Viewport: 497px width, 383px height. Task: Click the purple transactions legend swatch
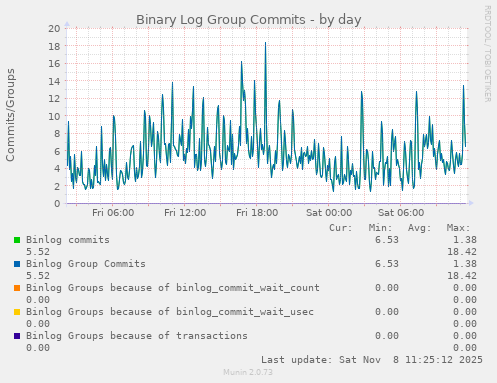[17, 336]
